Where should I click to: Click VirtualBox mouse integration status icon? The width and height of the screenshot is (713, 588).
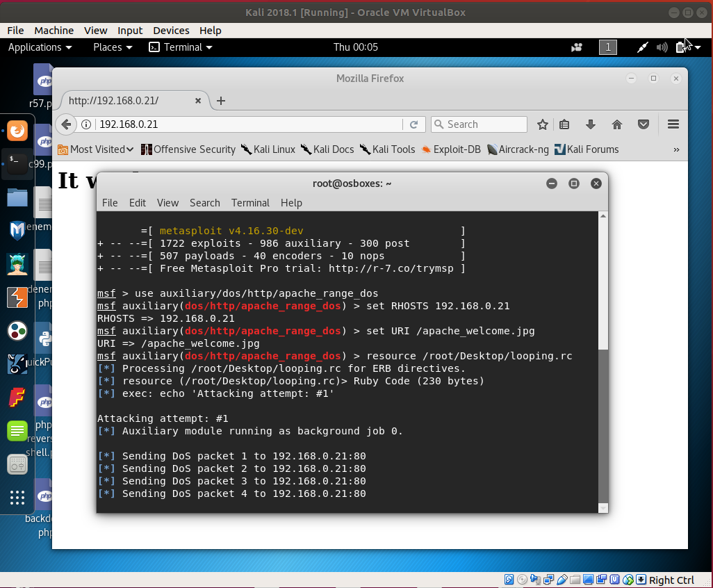pyautogui.click(x=628, y=580)
